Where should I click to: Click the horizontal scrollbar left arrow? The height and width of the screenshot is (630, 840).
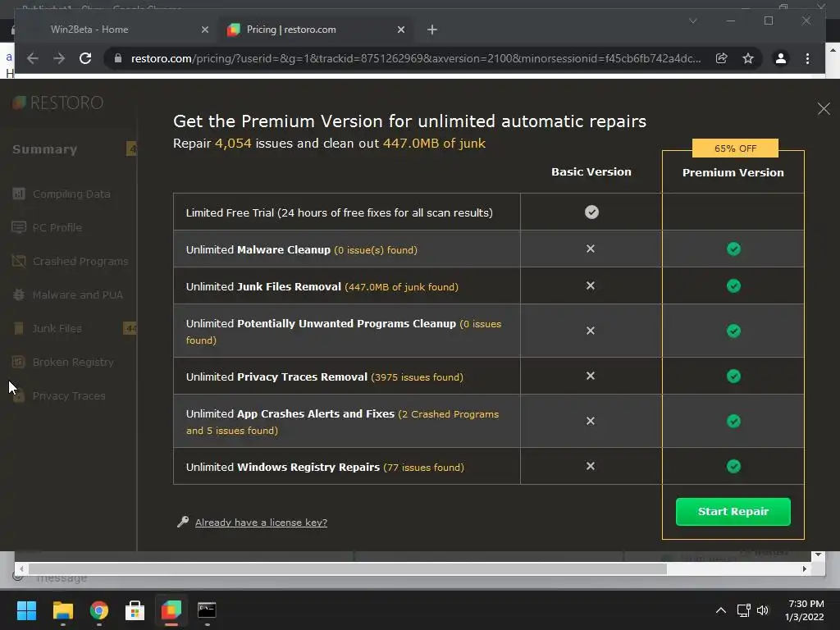[x=21, y=569]
